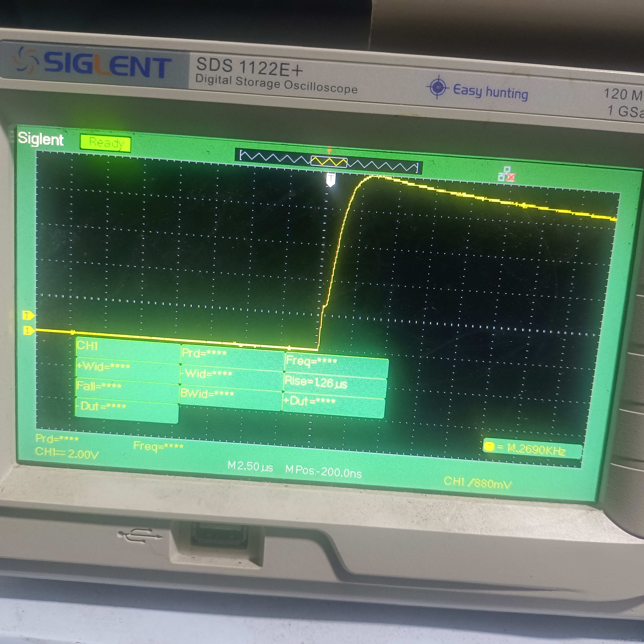Click the M 2.50µs timebase readout
This screenshot has width=644, height=644.
250,466
